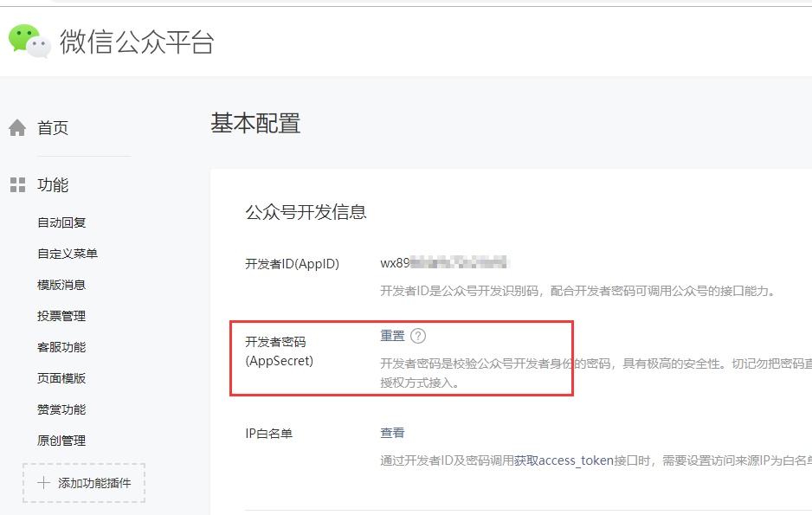Open 原创管理 in the sidebar
Screen dimensions: 812x515
click(x=61, y=441)
